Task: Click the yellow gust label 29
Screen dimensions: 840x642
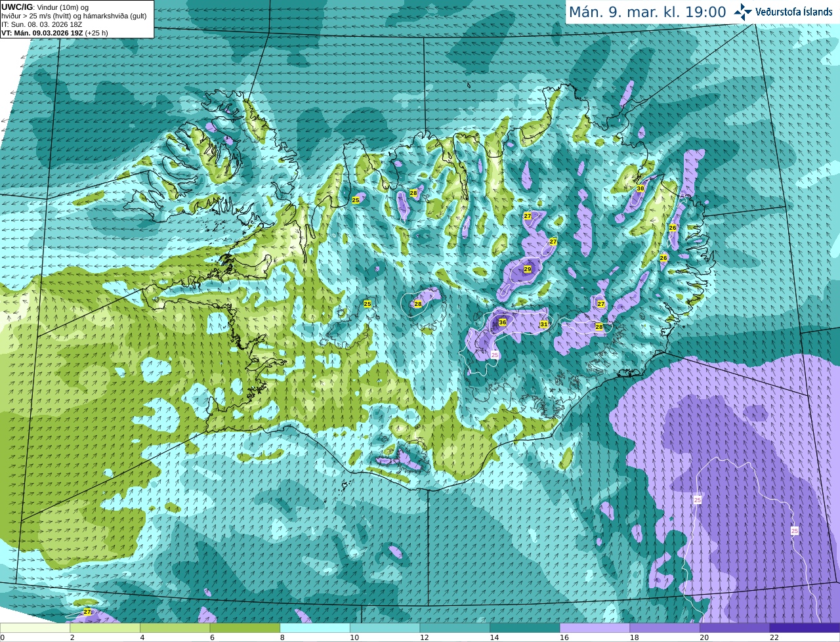Action: [528, 269]
